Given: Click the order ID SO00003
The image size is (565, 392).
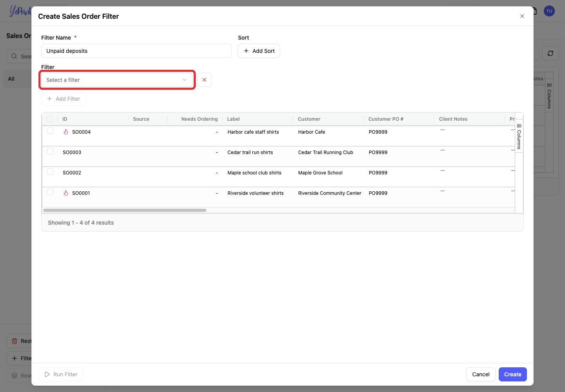Looking at the screenshot, I should coord(72,152).
